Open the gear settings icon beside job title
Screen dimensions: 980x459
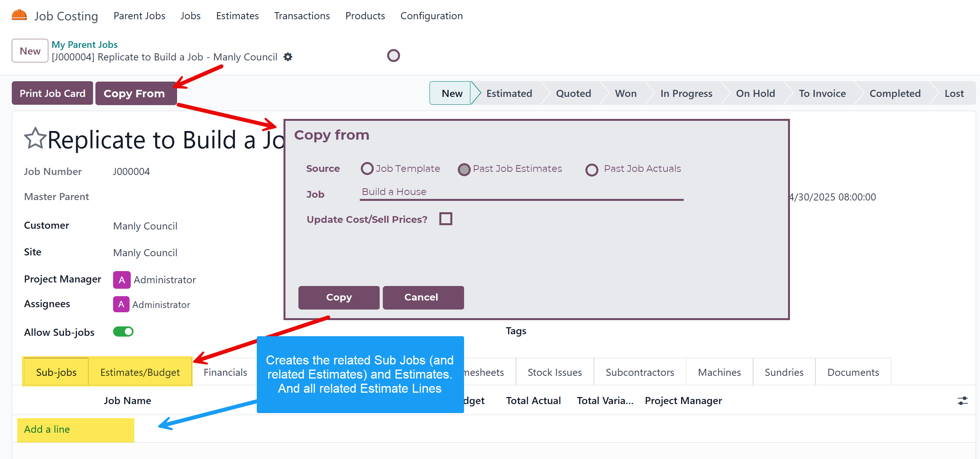click(288, 57)
